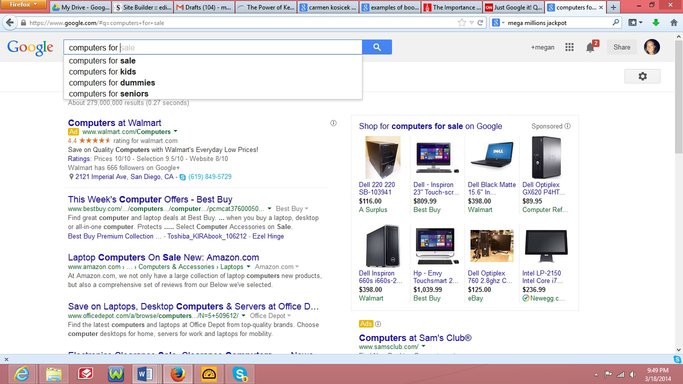683x384 pixels.
Task: Open 'Computers at Walmart' ad link
Action: (x=115, y=123)
